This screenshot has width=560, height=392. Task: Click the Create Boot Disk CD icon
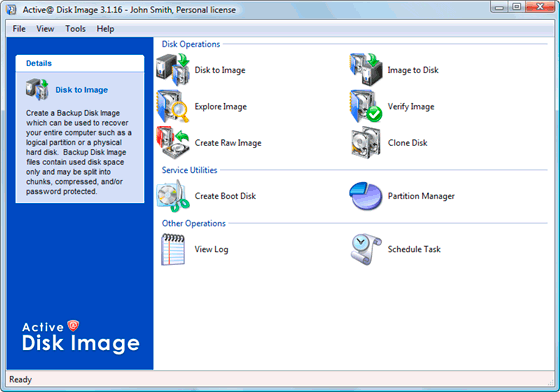pos(173,196)
